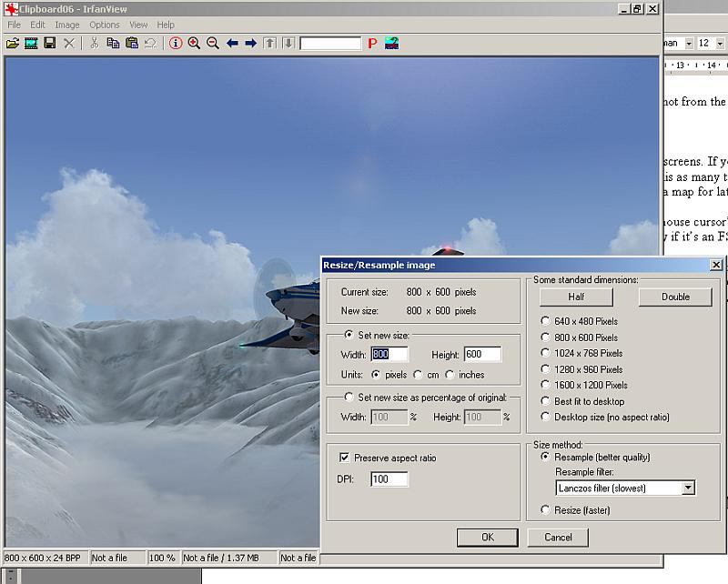Zoom in using the magnifier plus icon
The width and height of the screenshot is (728, 584).
pyautogui.click(x=194, y=43)
